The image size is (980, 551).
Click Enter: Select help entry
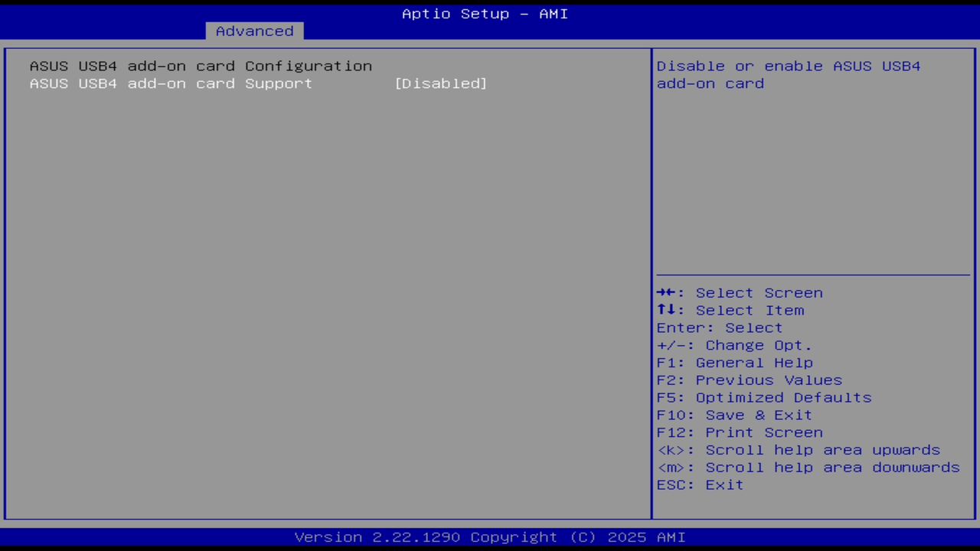[x=719, y=328]
